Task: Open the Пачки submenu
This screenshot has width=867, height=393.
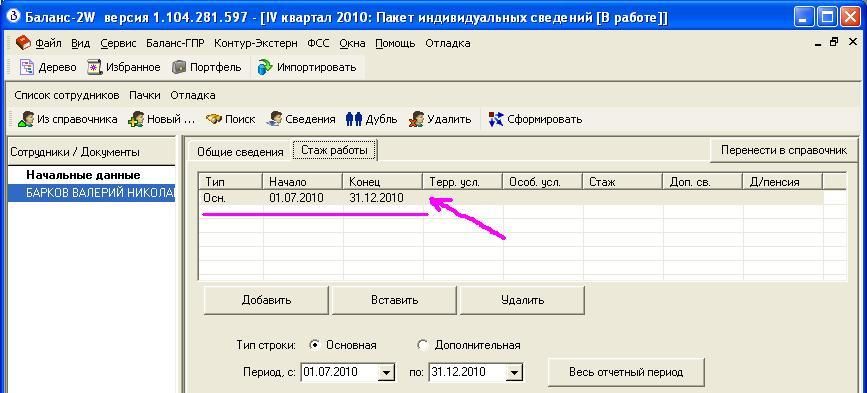Action: [x=145, y=95]
